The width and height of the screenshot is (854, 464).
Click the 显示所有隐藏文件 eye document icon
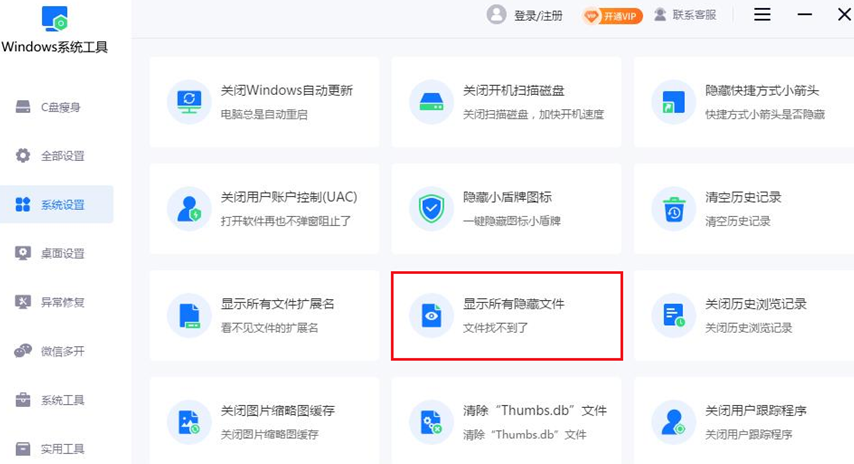tap(431, 315)
